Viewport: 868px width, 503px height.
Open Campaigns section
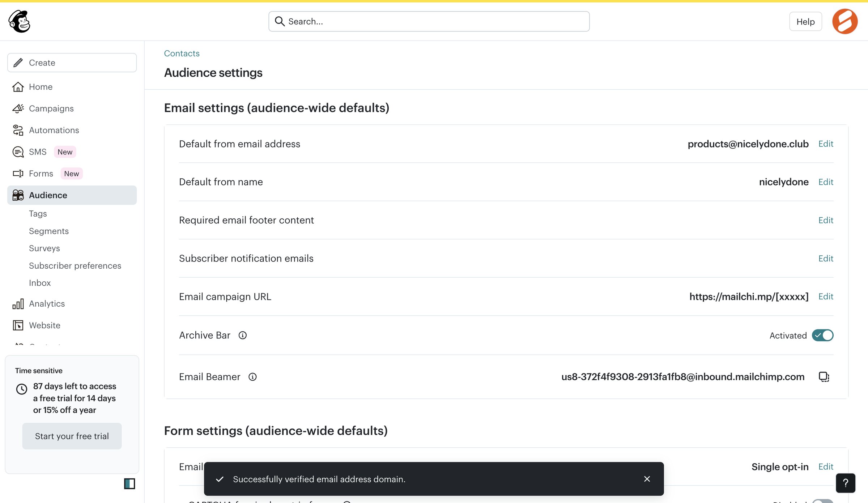72,108
